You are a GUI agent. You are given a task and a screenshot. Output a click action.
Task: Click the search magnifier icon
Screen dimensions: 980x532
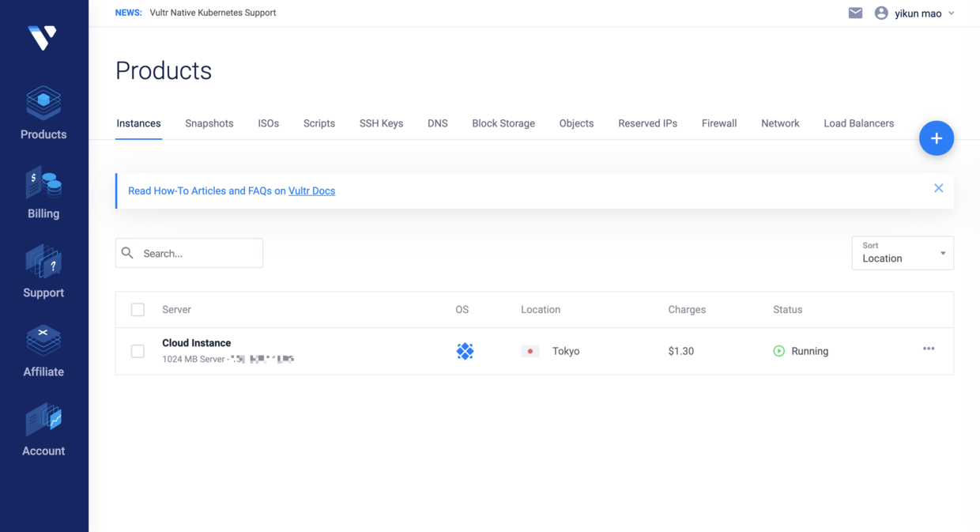(x=127, y=253)
